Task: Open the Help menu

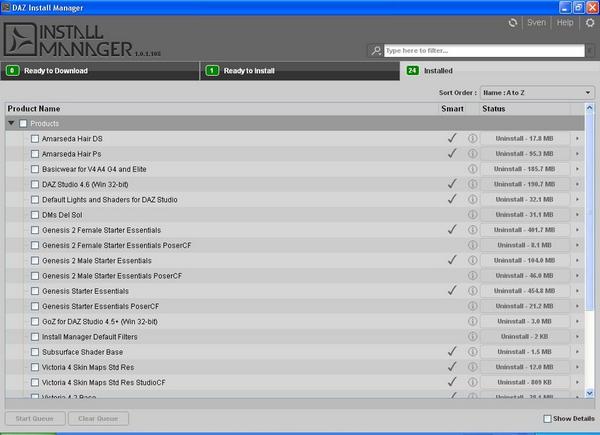Action: 565,23
